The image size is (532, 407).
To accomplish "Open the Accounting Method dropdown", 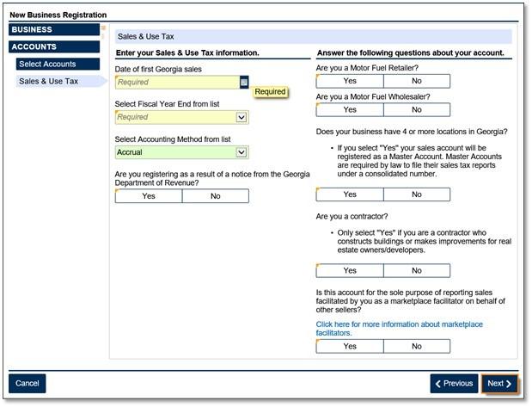I will [x=242, y=152].
